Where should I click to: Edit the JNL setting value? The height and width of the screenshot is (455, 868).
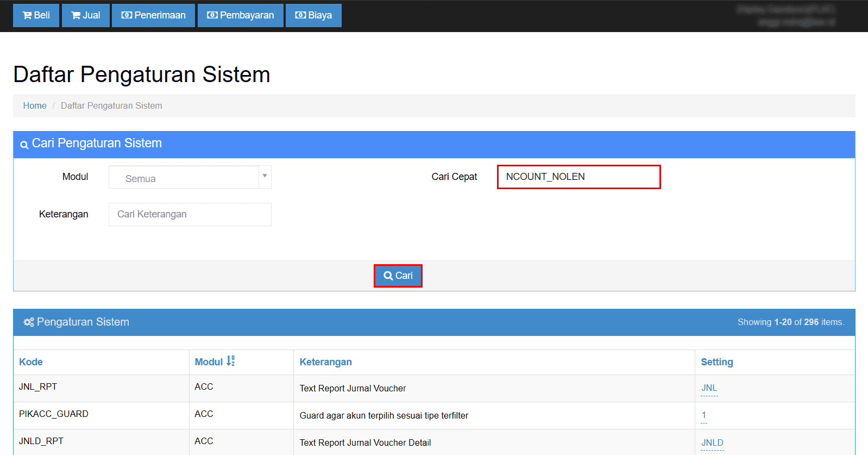709,388
